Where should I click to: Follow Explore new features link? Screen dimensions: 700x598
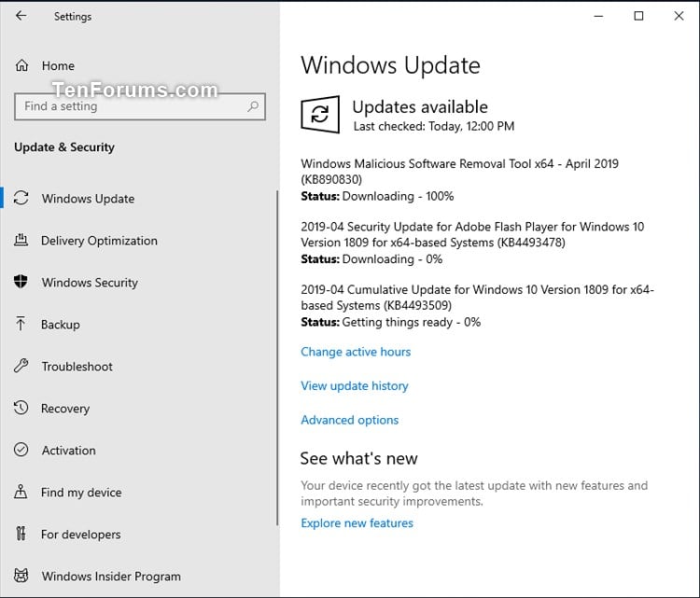[x=357, y=523]
